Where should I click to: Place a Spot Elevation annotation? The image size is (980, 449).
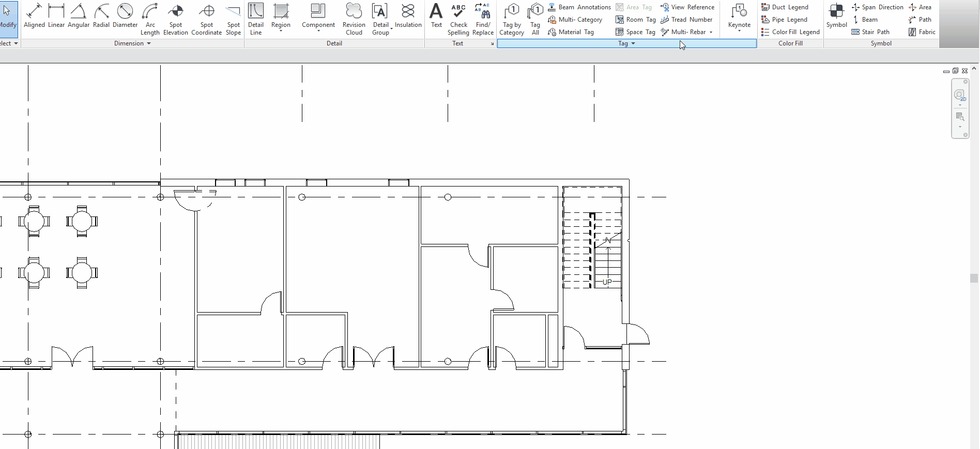pos(176,19)
